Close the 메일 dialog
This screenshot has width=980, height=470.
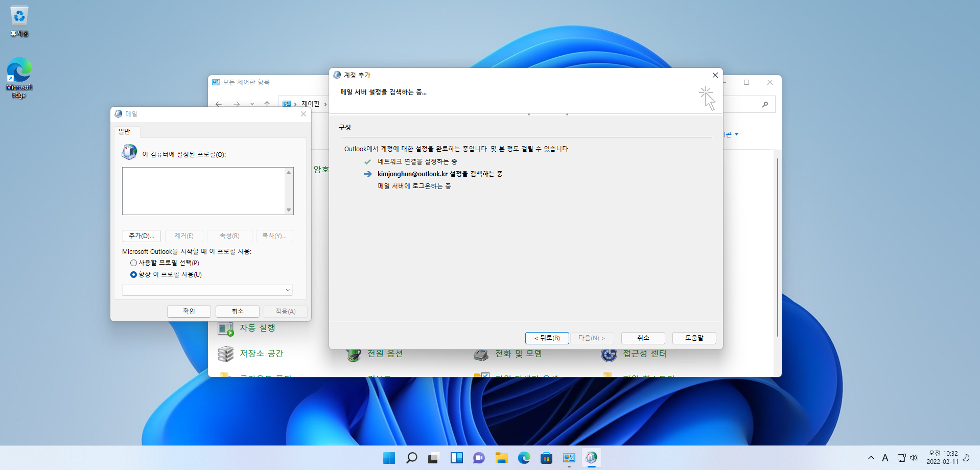point(304,114)
